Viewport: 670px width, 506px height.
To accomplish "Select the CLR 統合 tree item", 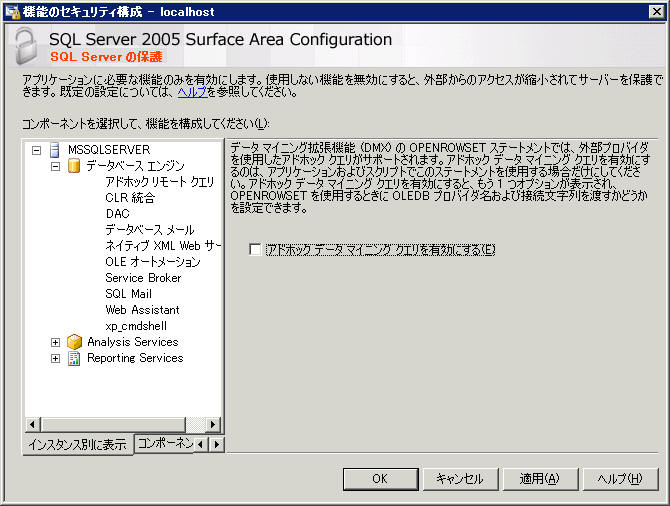I will 130,198.
